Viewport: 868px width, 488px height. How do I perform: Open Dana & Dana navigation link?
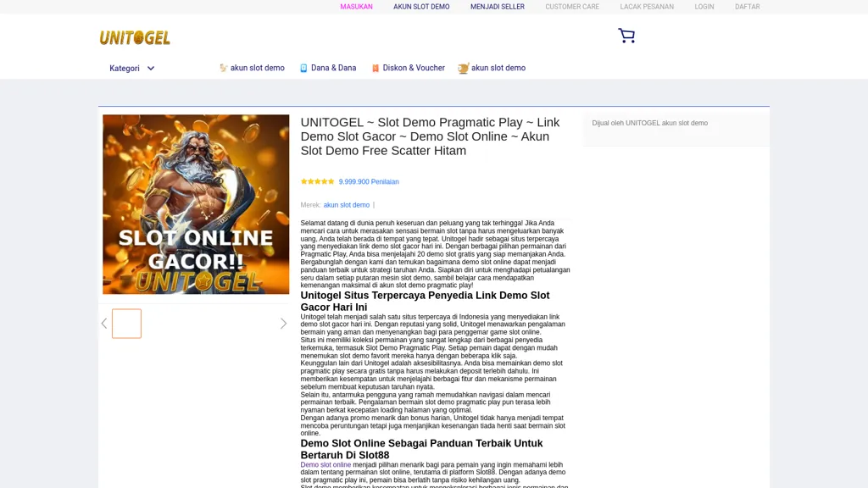[x=333, y=68]
